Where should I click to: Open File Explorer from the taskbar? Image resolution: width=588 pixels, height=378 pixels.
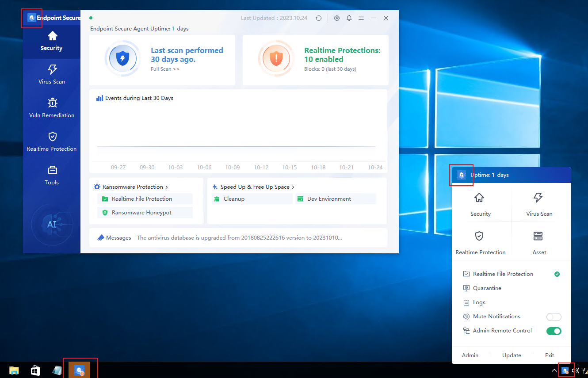14,370
